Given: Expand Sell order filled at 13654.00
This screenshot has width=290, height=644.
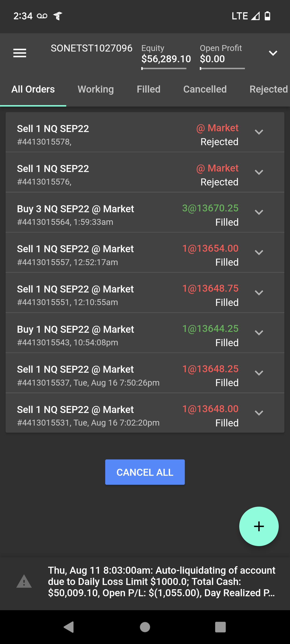Looking at the screenshot, I should point(259,253).
